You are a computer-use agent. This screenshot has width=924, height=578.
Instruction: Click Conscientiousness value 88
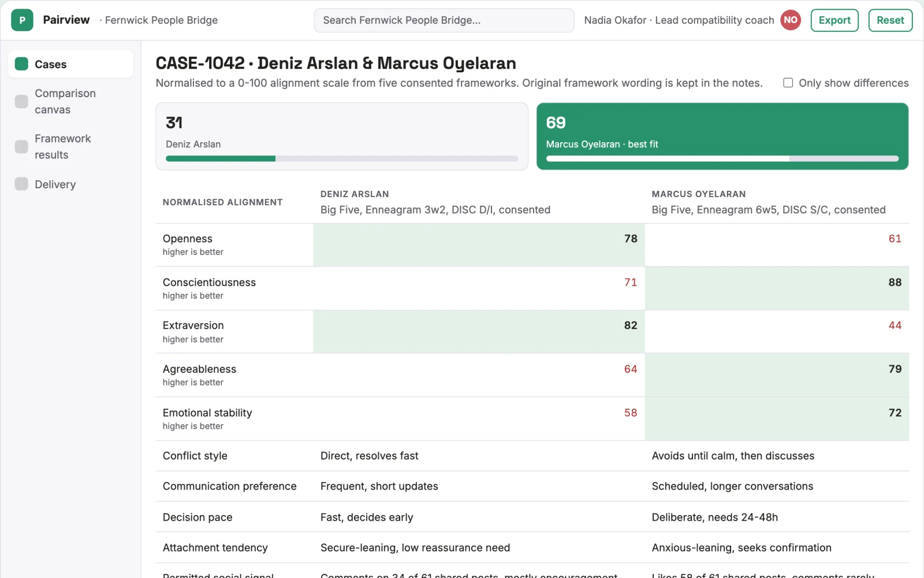(x=895, y=282)
